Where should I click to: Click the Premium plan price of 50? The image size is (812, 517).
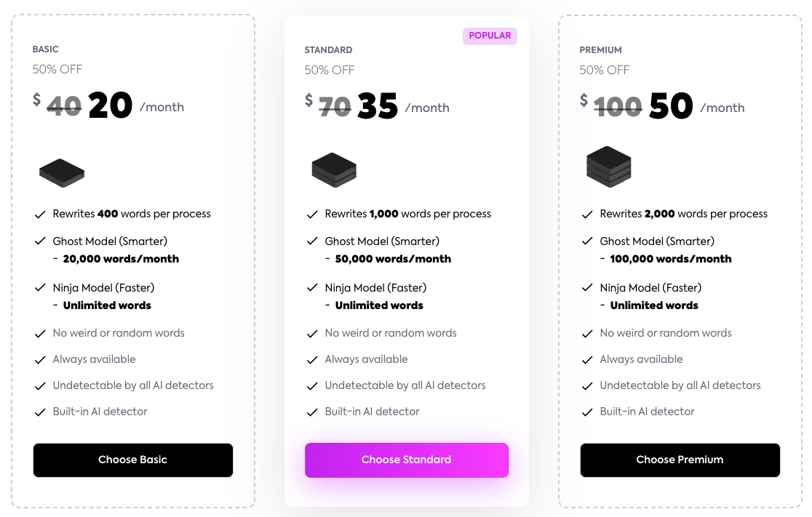[671, 107]
